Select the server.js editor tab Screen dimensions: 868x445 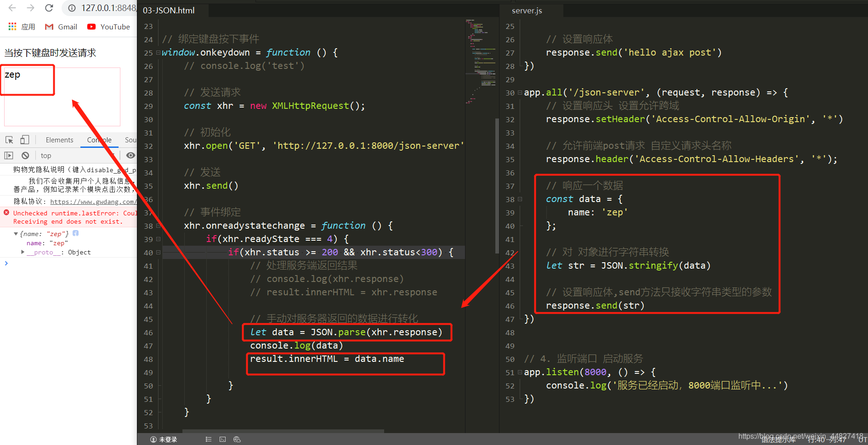pyautogui.click(x=527, y=10)
